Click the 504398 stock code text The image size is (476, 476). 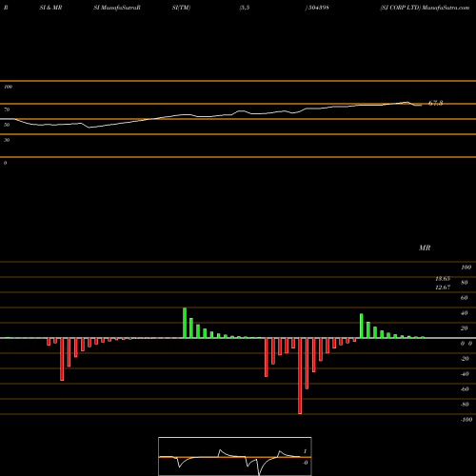point(319,8)
